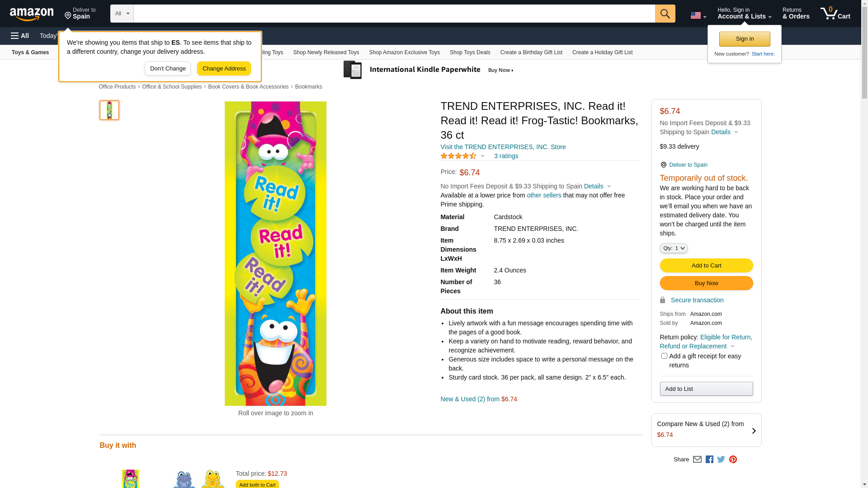This screenshot has height=488, width=868.
Task: Open the All hamburger menu
Action: click(20, 36)
